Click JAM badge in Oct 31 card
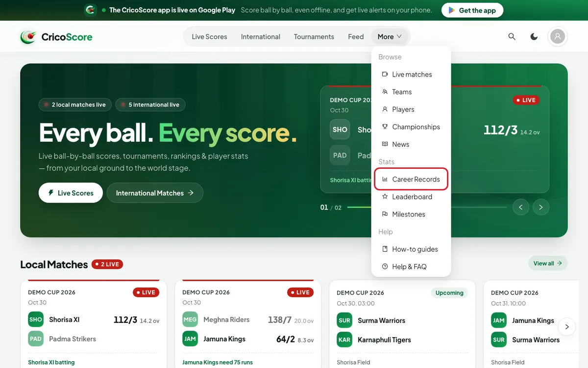The width and height of the screenshot is (588, 368). 499,320
